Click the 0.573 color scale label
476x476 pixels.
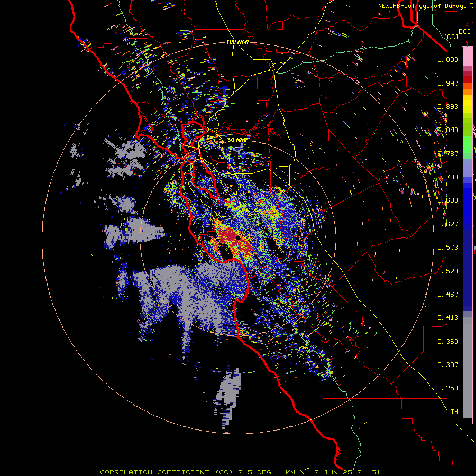point(448,248)
